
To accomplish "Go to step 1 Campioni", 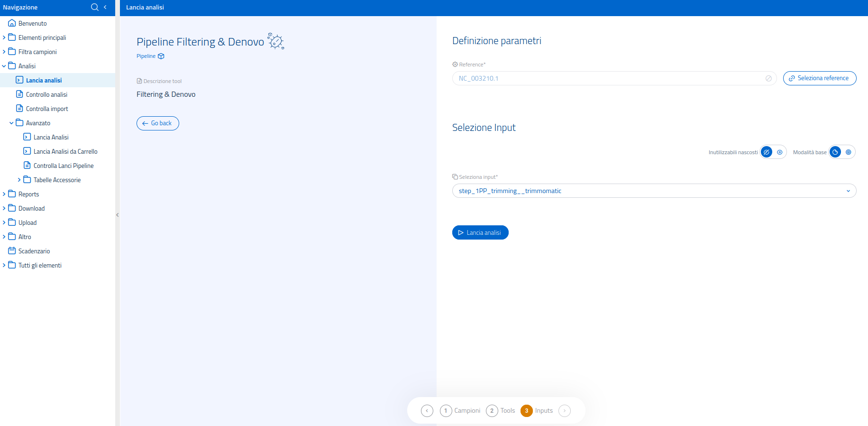I will pos(446,411).
